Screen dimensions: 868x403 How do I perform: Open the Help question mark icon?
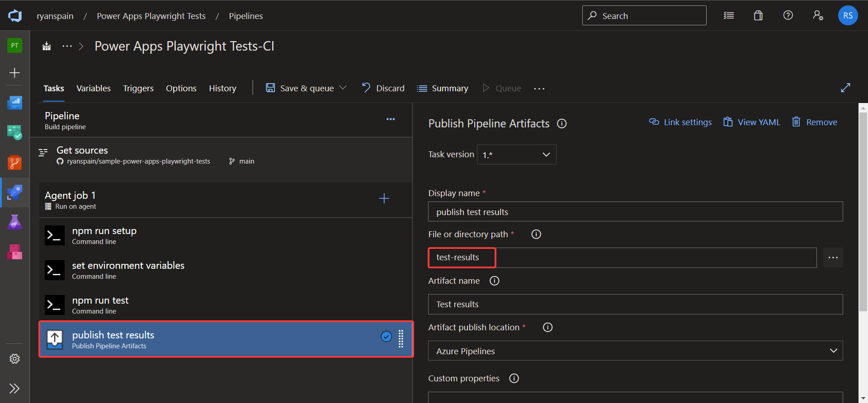point(788,16)
